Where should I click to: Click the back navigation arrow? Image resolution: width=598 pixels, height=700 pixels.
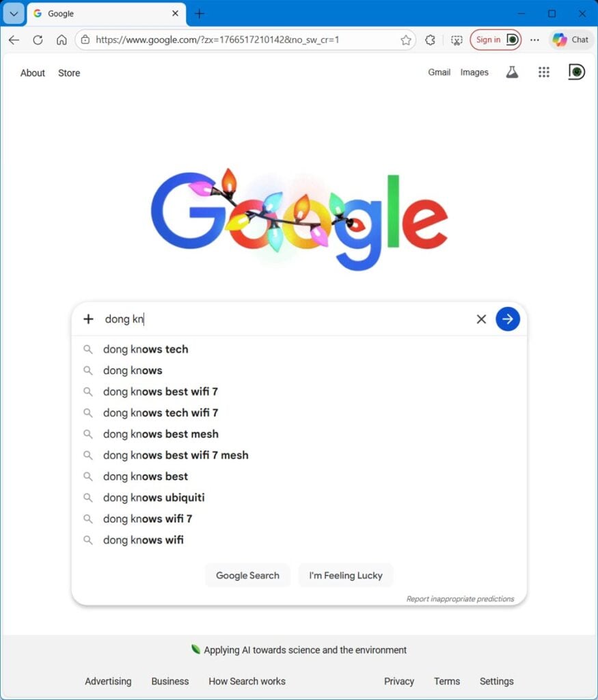coord(14,40)
